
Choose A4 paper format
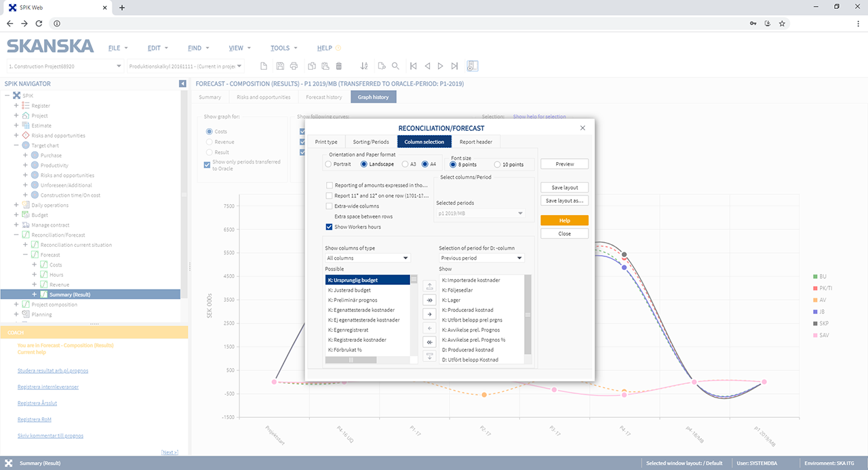[425, 164]
